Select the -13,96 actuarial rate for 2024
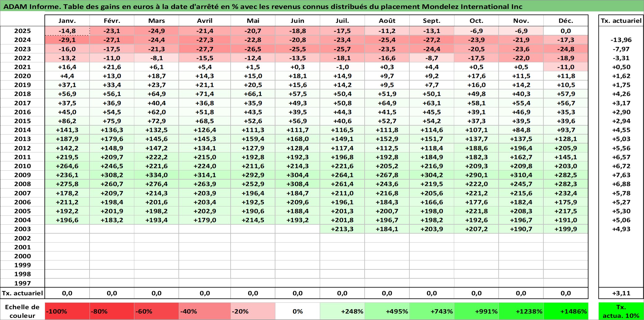Screen dimensions: 644x320 (x=621, y=40)
